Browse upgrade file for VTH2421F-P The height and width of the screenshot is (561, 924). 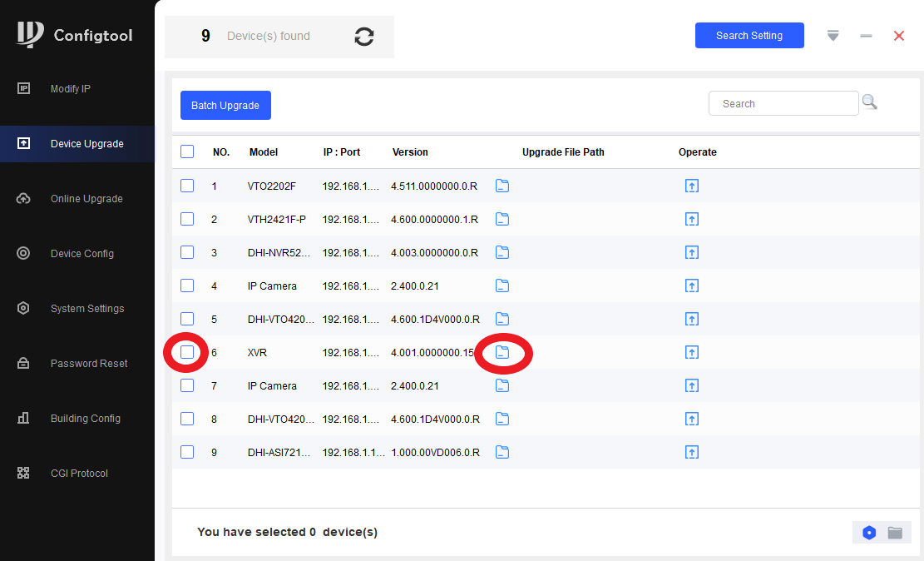coord(502,220)
